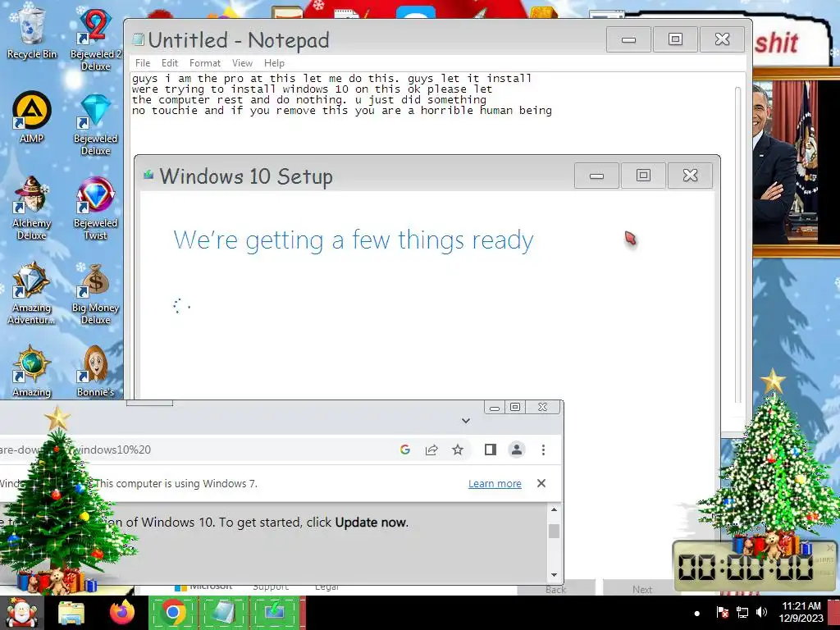Image resolution: width=840 pixels, height=630 pixels.
Task: Launch Bejeweled Twist desktop shortcut
Action: click(x=95, y=208)
